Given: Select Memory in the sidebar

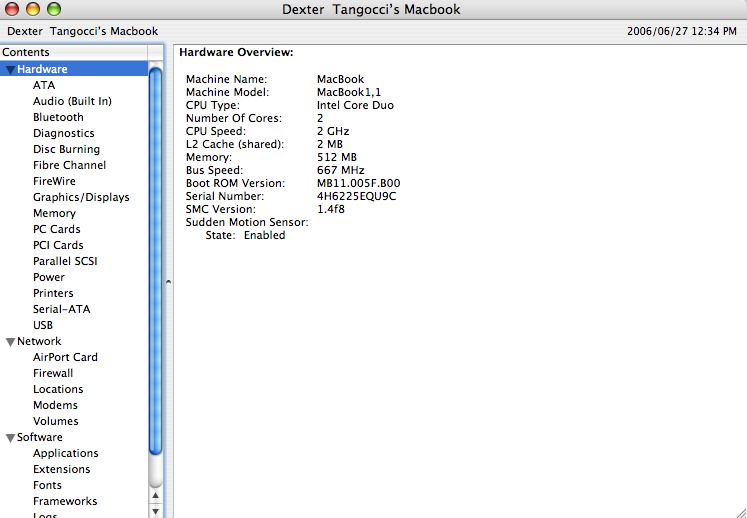Looking at the screenshot, I should (54, 213).
